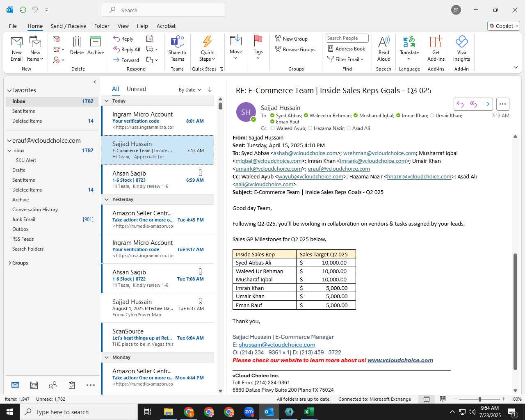Switch to reading view in status bar

[x=443, y=399]
